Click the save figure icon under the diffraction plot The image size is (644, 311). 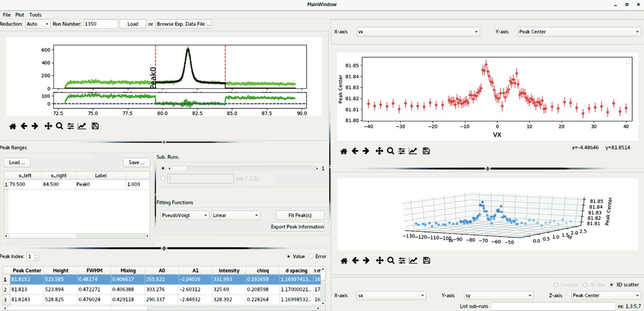click(95, 126)
